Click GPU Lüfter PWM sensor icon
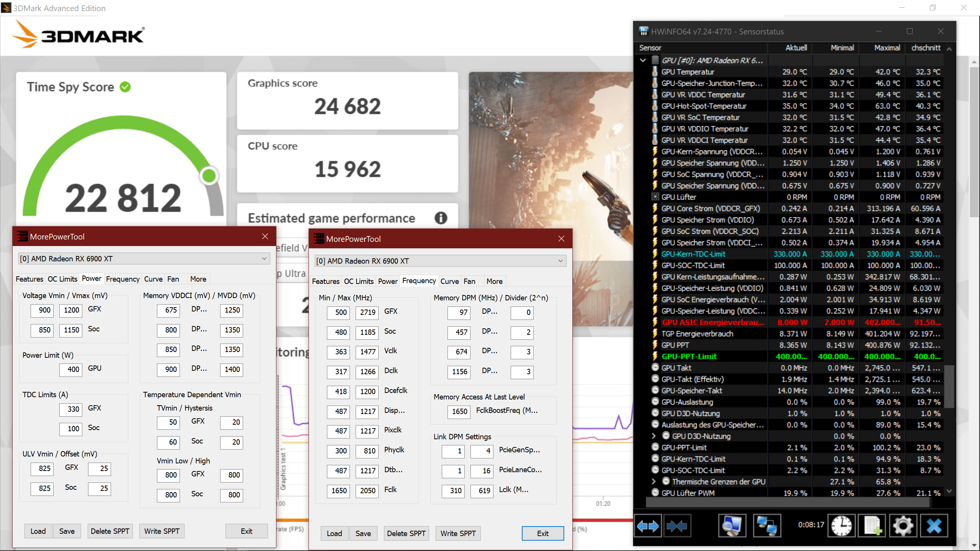 coord(655,493)
